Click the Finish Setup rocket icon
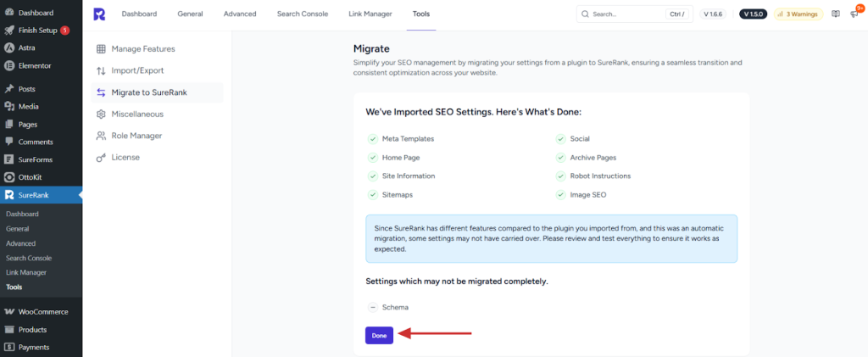 pyautogui.click(x=8, y=31)
